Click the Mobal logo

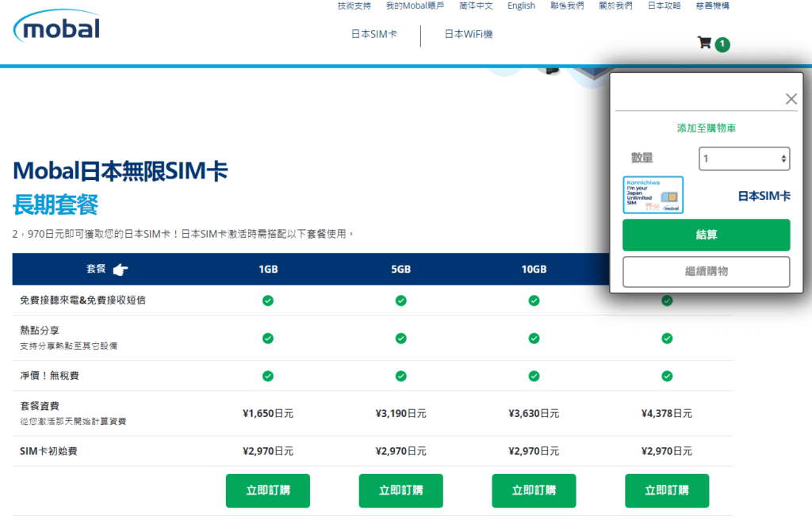click(56, 26)
